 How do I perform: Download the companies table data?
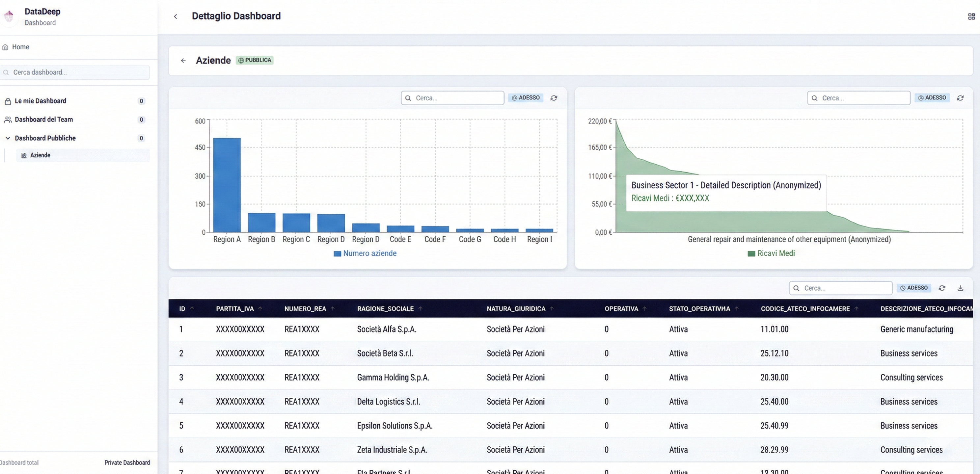click(x=961, y=288)
